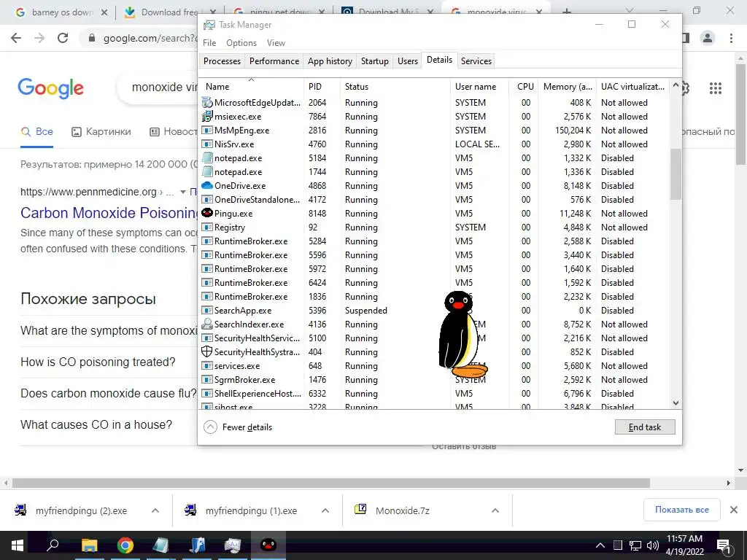Click the Chrome address bar
Image resolution: width=747 pixels, height=560 pixels.
[142, 38]
